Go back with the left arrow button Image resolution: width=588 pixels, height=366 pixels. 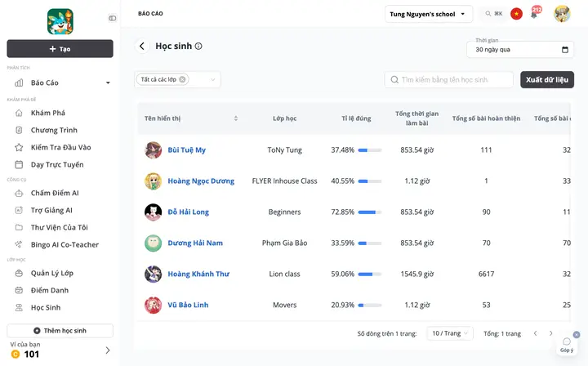(142, 46)
